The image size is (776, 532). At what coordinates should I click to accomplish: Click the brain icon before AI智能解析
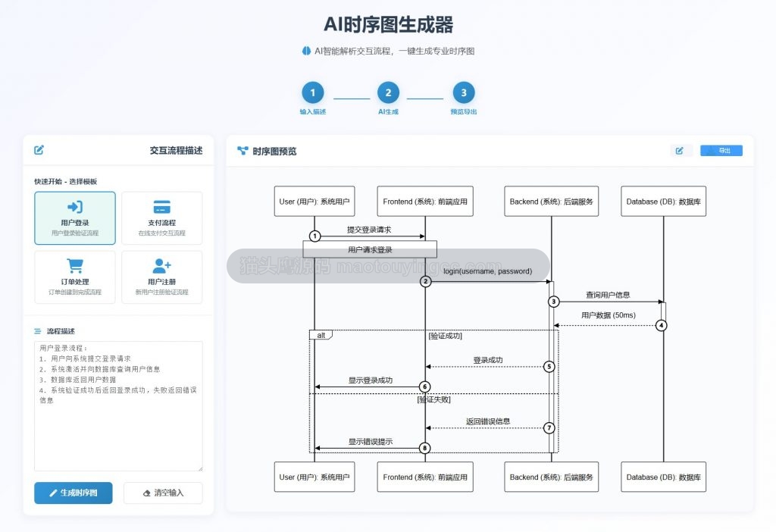point(306,51)
